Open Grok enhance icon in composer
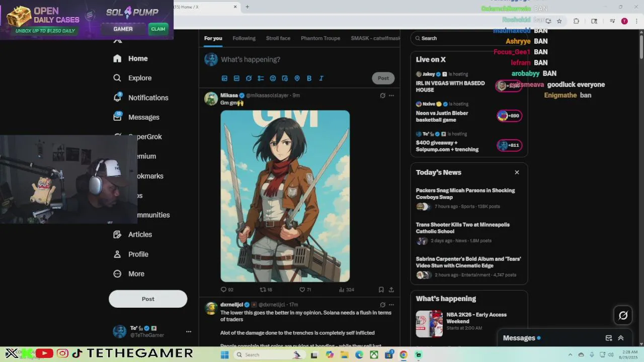 [x=249, y=78]
